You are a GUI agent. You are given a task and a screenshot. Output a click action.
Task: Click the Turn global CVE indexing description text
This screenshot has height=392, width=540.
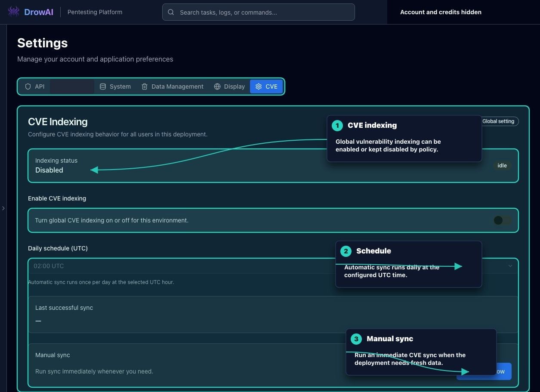[x=111, y=220]
